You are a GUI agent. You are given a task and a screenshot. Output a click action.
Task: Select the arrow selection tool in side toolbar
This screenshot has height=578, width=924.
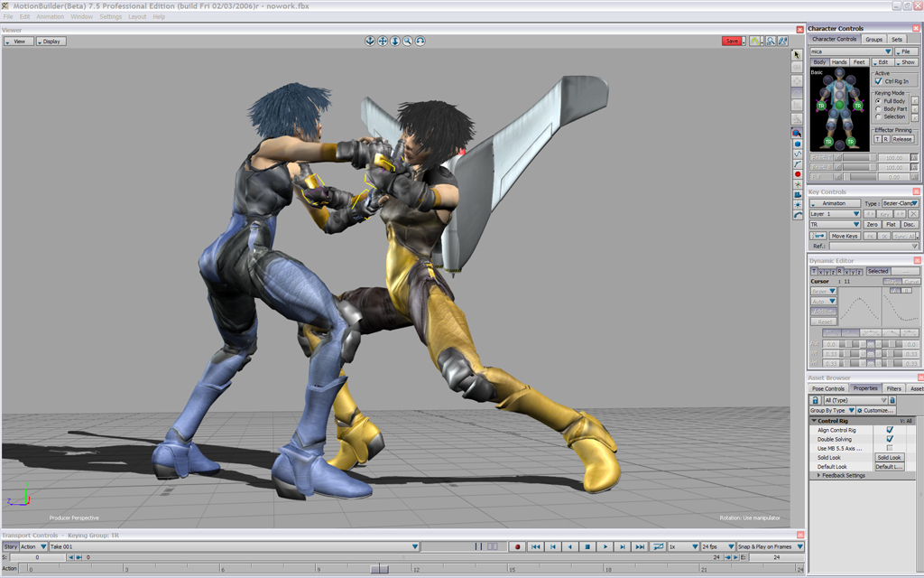click(x=798, y=54)
